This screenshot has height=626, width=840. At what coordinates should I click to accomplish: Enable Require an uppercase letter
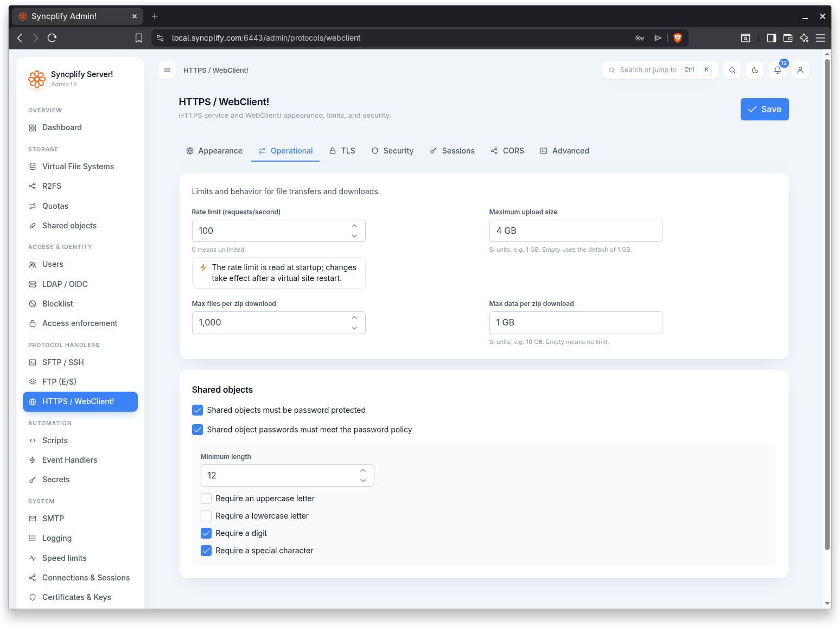point(206,499)
